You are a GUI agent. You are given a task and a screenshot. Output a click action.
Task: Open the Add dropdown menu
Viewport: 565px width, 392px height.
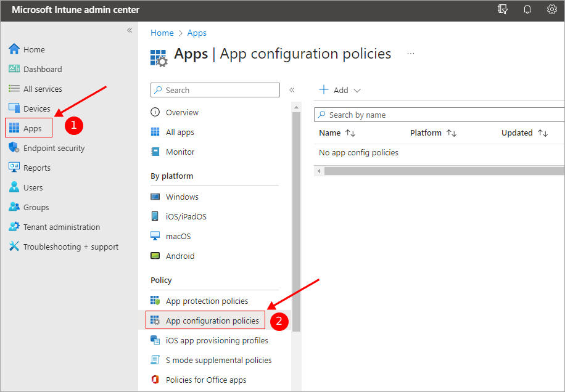pyautogui.click(x=340, y=90)
